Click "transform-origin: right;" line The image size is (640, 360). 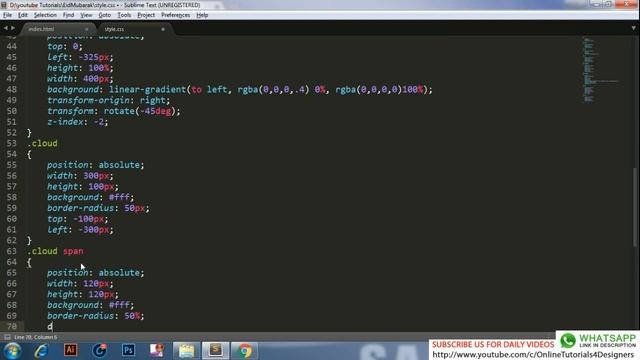(x=108, y=100)
